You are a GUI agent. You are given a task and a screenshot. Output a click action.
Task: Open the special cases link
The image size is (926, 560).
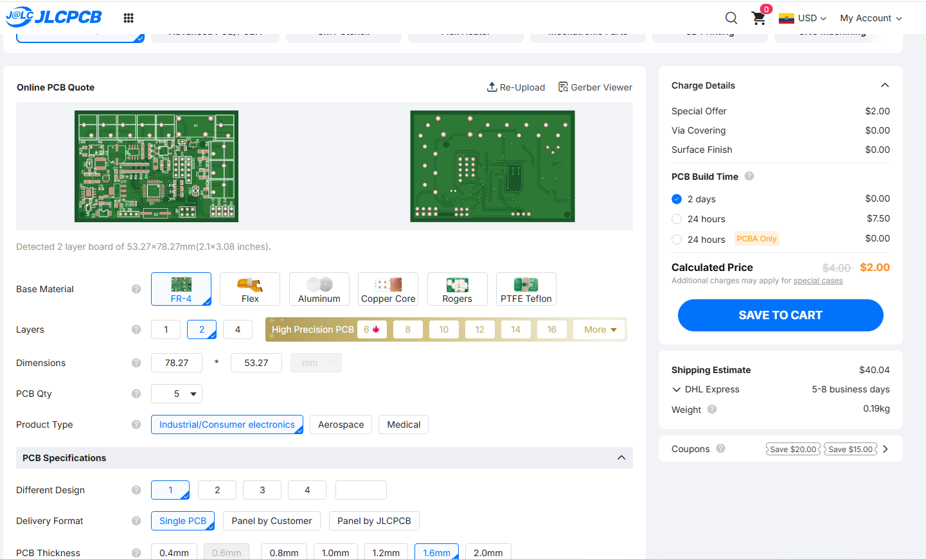(818, 281)
